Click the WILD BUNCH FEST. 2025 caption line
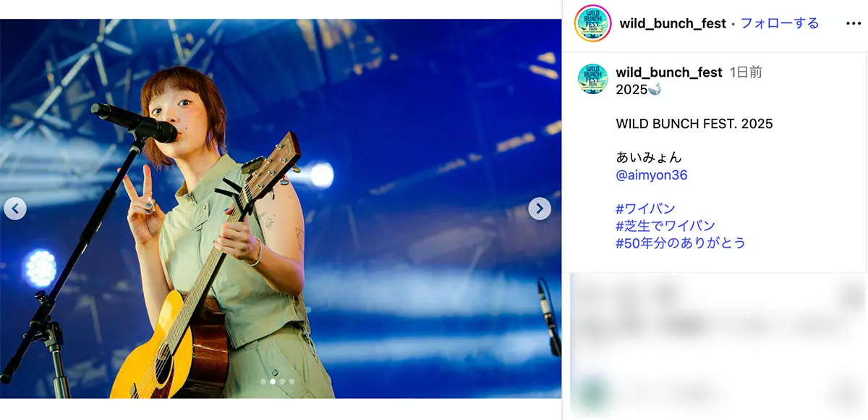 [694, 124]
